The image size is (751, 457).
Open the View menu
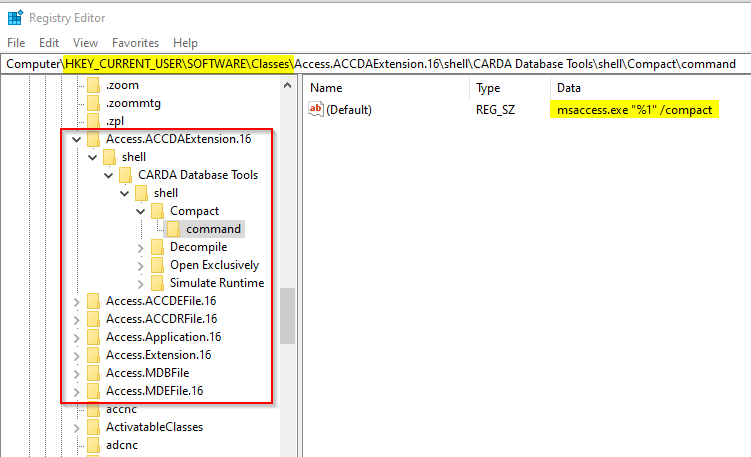click(x=85, y=43)
